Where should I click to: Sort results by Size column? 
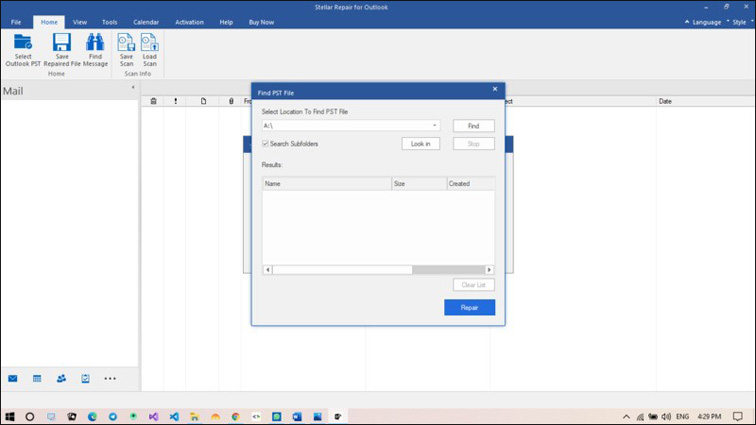tap(419, 184)
